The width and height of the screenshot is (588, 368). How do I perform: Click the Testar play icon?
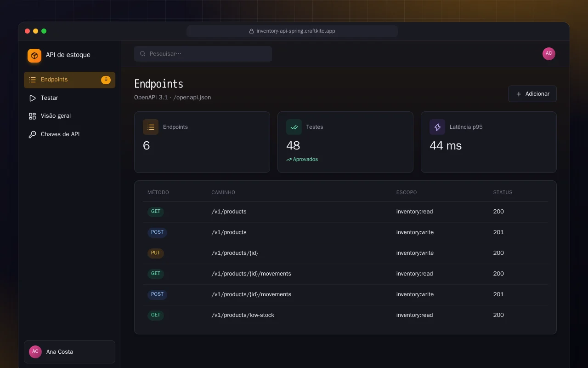coord(32,98)
